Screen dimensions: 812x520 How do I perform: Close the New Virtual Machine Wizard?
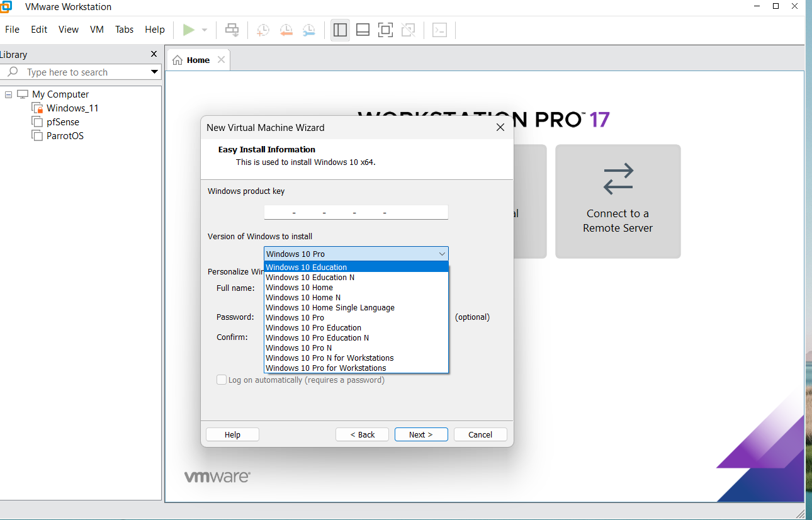[500, 127]
